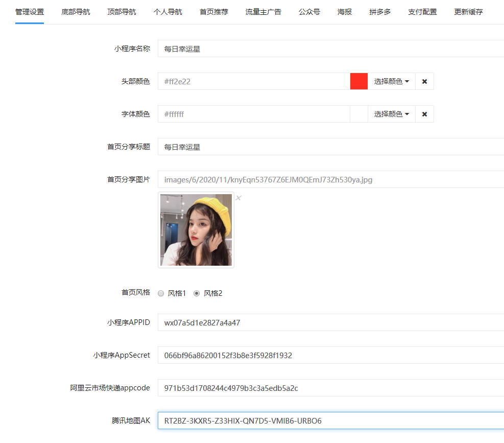The width and height of the screenshot is (504, 443).
Task: Click the 小程序名称 input field
Action: coord(331,49)
